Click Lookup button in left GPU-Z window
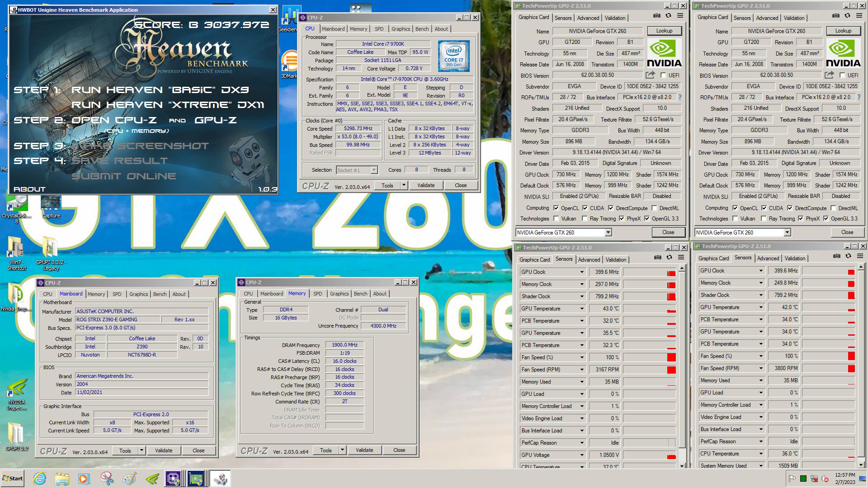 coord(664,31)
